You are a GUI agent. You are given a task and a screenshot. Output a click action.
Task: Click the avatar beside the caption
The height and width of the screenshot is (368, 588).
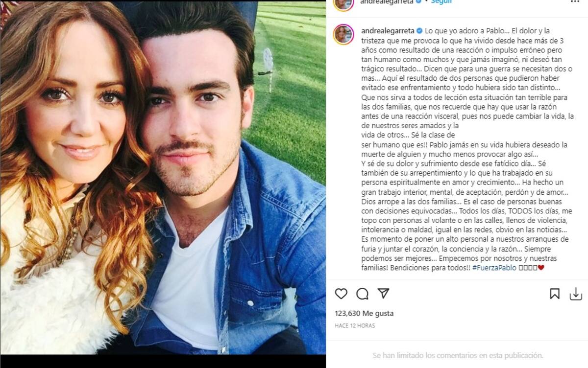343,34
